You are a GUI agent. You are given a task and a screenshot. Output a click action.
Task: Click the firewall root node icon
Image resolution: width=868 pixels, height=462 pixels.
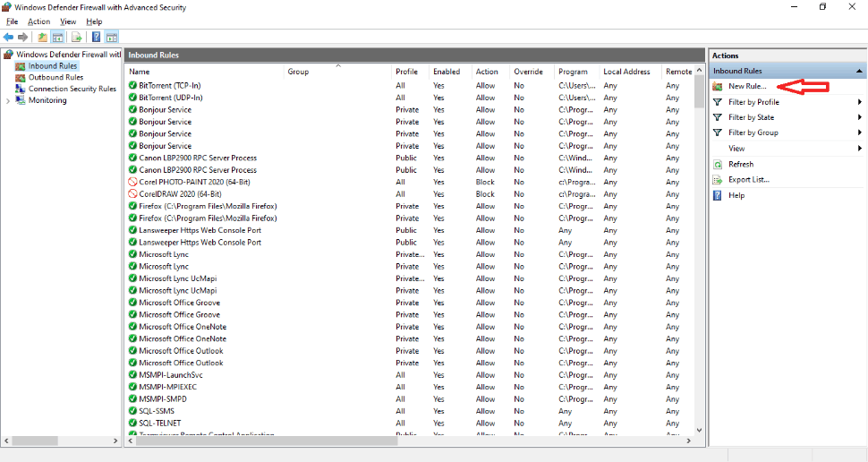click(x=8, y=55)
